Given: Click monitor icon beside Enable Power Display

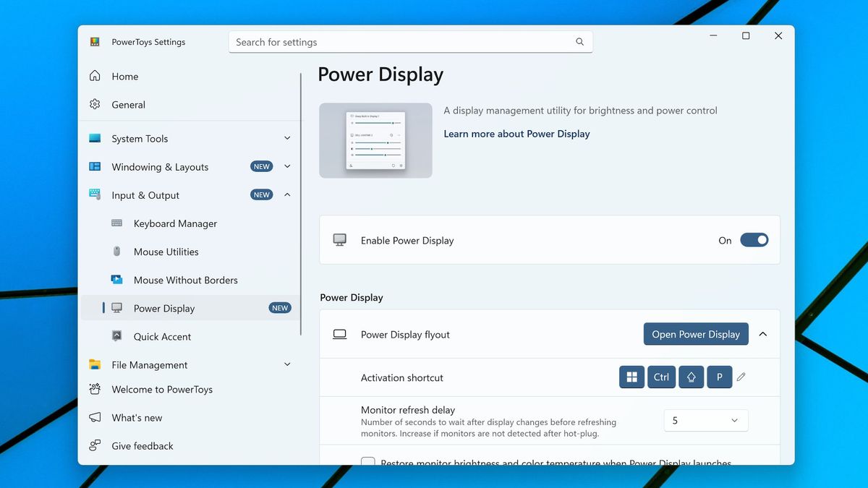Looking at the screenshot, I should tap(339, 240).
